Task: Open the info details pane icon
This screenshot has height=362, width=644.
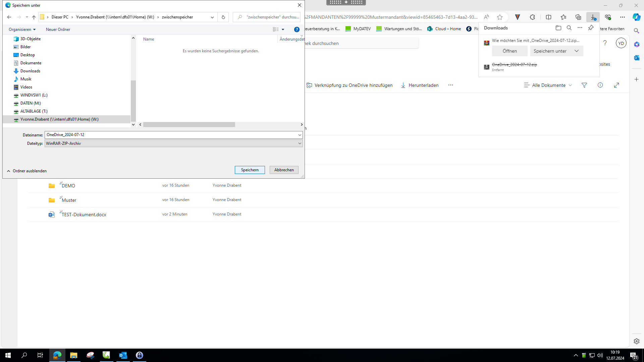Action: tap(600, 85)
